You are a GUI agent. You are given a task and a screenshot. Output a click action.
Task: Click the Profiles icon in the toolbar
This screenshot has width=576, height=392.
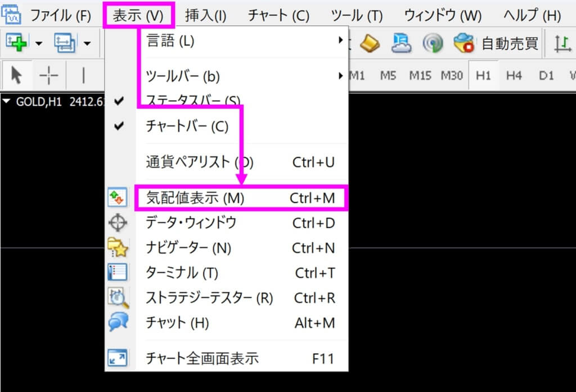pos(65,43)
